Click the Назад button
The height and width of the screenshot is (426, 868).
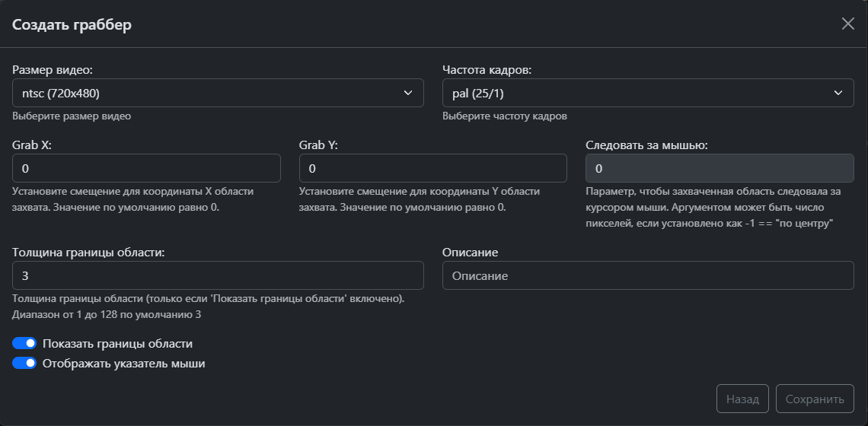[x=742, y=399]
